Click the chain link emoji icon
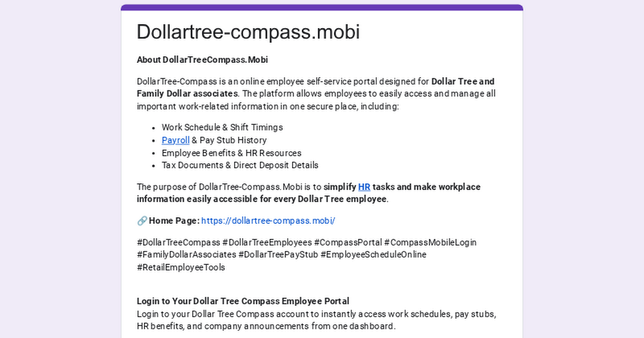This screenshot has height=338, width=644. coord(142,221)
